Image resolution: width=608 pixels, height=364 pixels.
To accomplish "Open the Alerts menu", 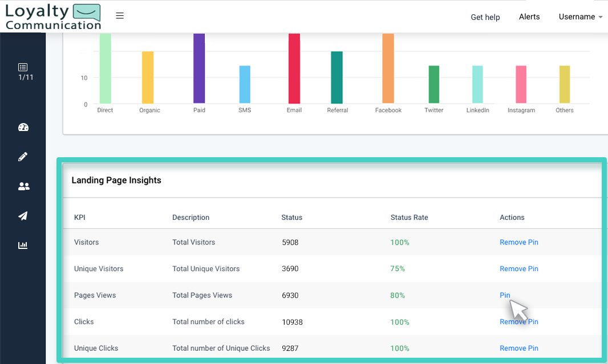I will [529, 17].
